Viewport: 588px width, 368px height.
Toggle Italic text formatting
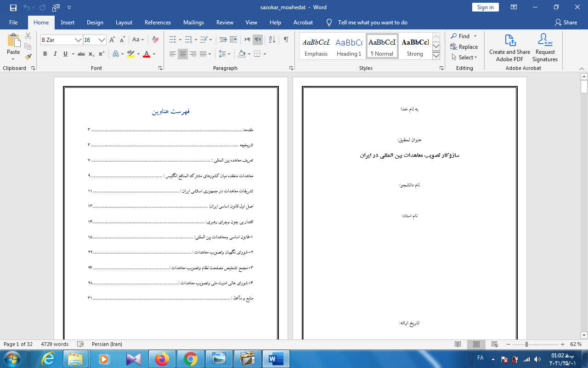coord(55,54)
